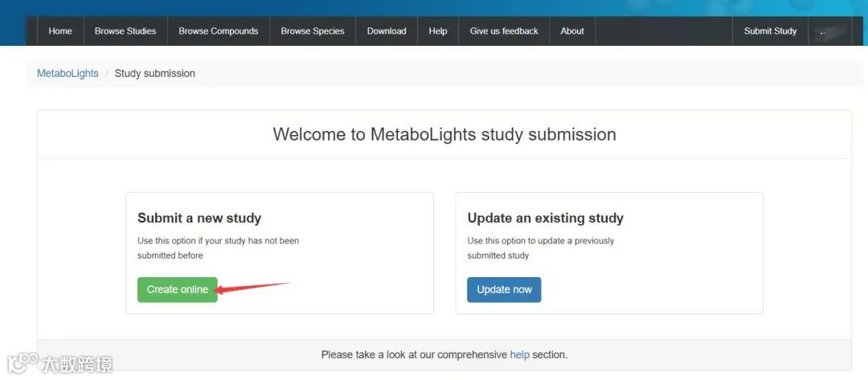
Task: Go to the About page
Action: [572, 31]
